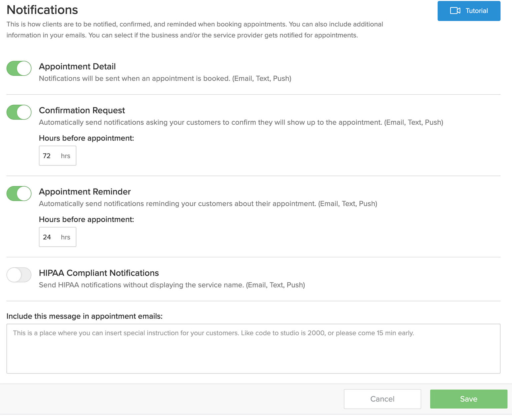Click 'Include this message in appointment emails' label
Image resolution: width=512 pixels, height=420 pixels.
pyautogui.click(x=84, y=316)
